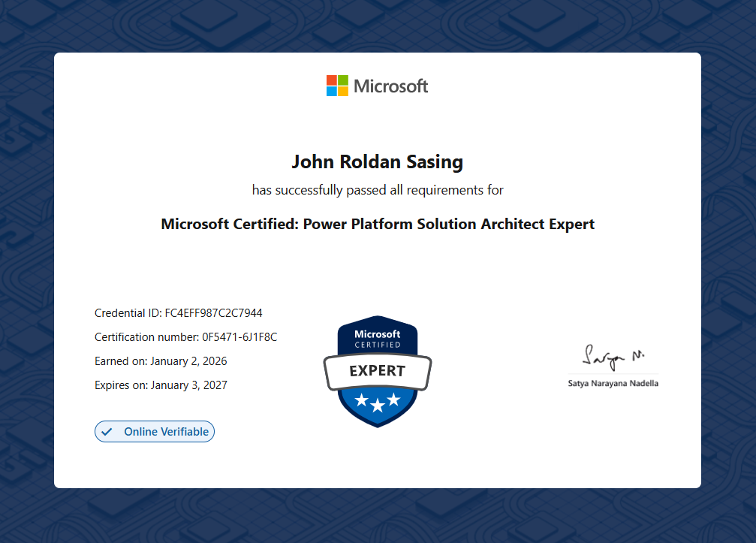Image resolution: width=756 pixels, height=543 pixels.
Task: Select the recipient name John Roldan Sasing
Action: pyautogui.click(x=377, y=161)
